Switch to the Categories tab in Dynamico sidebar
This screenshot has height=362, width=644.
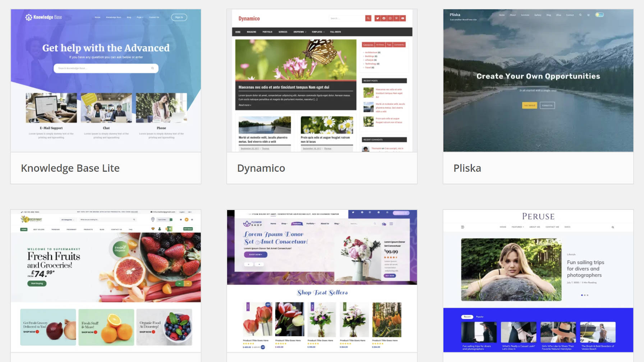(368, 45)
